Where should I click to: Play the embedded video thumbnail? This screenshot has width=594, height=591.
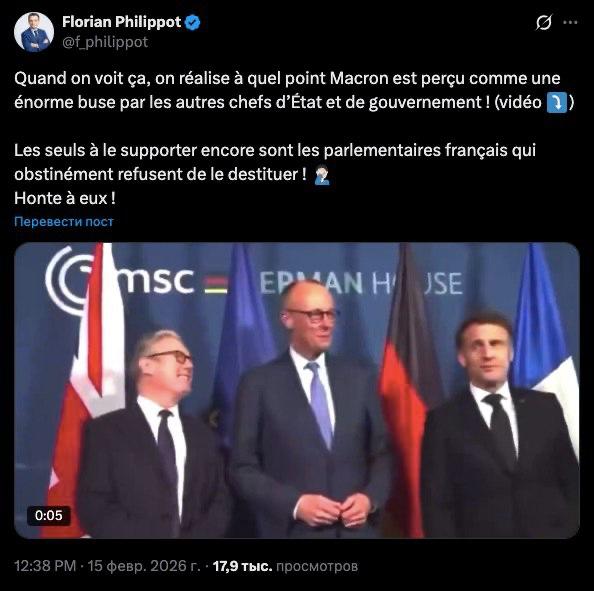point(297,390)
